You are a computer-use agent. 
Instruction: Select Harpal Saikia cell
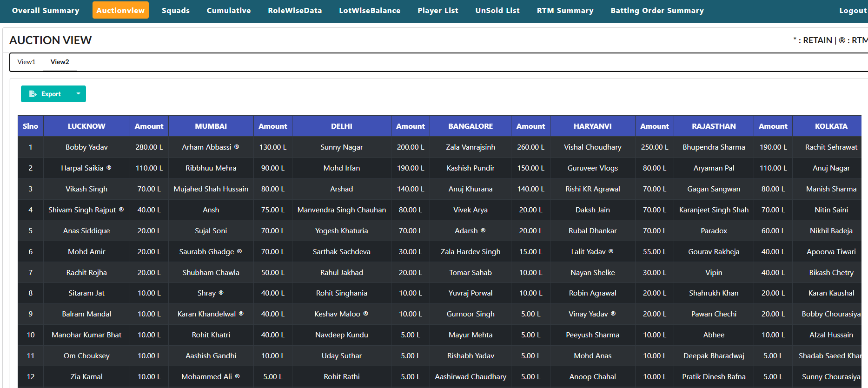pyautogui.click(x=86, y=168)
